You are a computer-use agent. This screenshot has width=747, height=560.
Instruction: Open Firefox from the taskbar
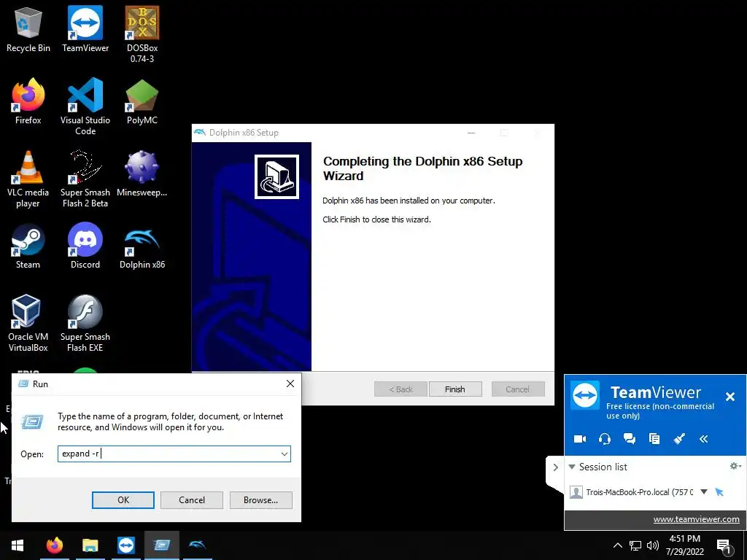[54, 545]
